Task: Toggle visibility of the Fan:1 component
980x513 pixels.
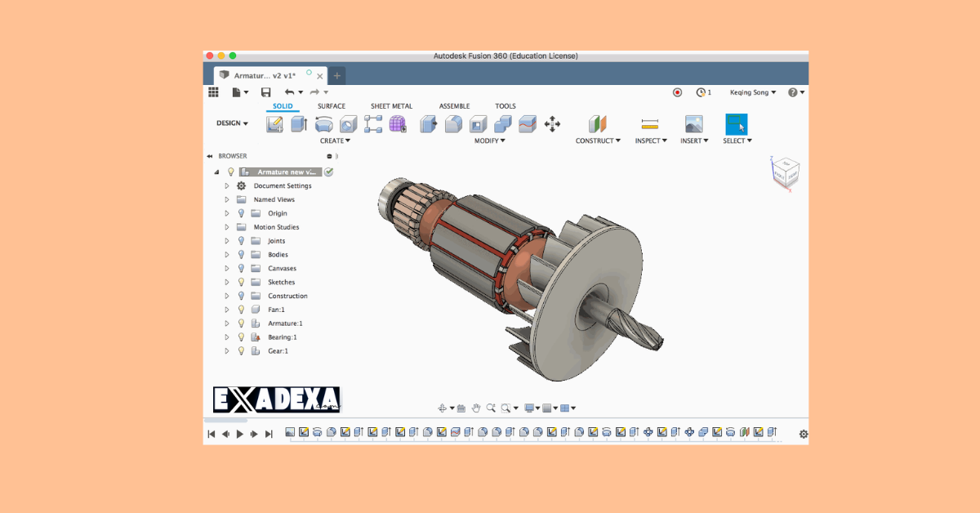Action: pos(241,309)
